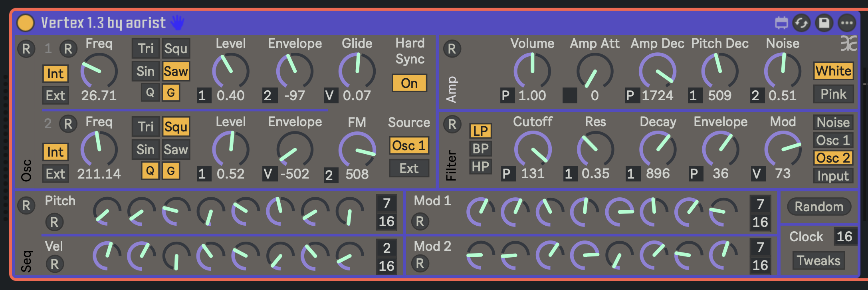The height and width of the screenshot is (290, 868).
Task: Open the three-dots options icon in title bar
Action: tap(846, 23)
